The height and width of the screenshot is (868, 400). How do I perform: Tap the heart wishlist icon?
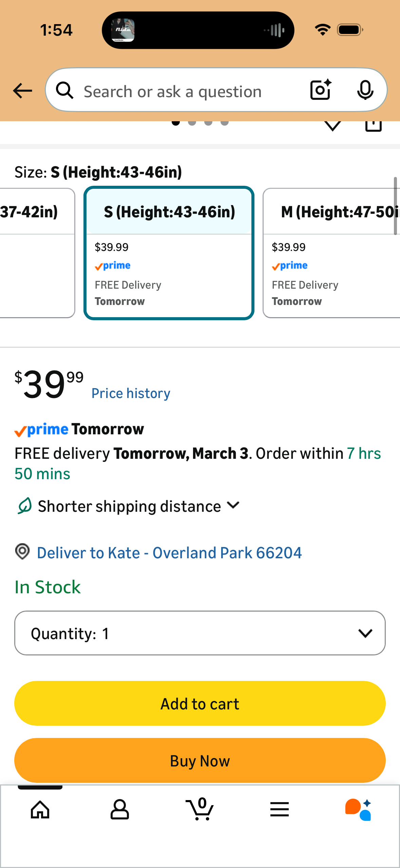coord(332,126)
